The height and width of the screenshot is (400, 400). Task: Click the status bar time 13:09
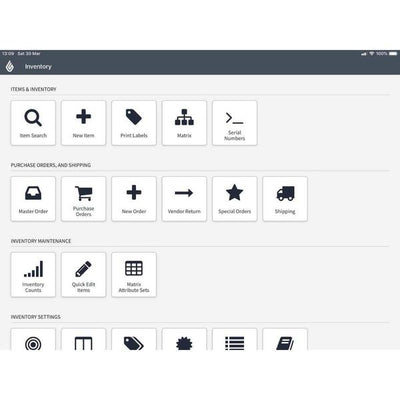pyautogui.click(x=8, y=54)
